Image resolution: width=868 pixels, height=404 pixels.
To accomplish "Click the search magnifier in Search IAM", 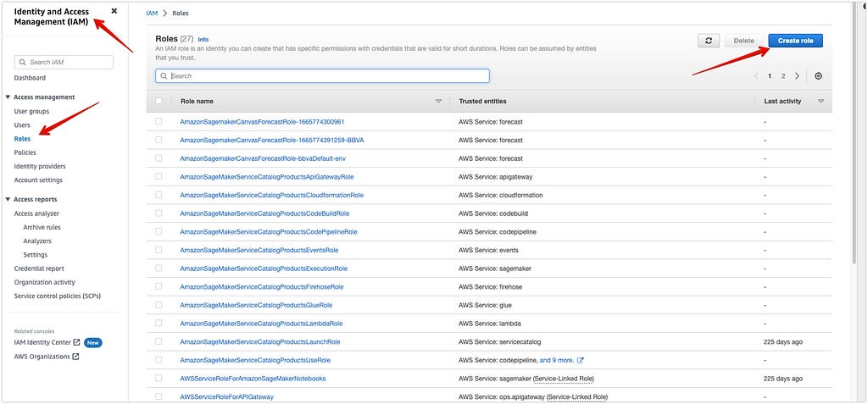I will point(23,63).
